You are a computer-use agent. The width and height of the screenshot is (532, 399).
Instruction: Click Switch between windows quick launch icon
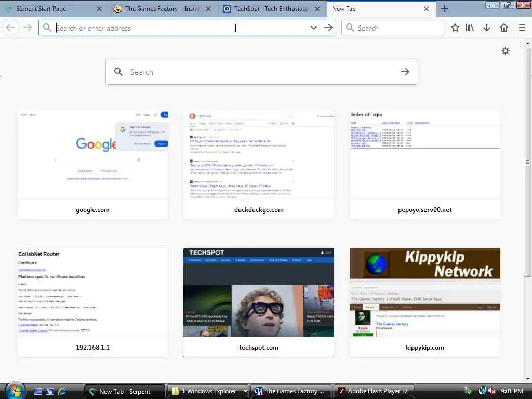(x=50, y=391)
